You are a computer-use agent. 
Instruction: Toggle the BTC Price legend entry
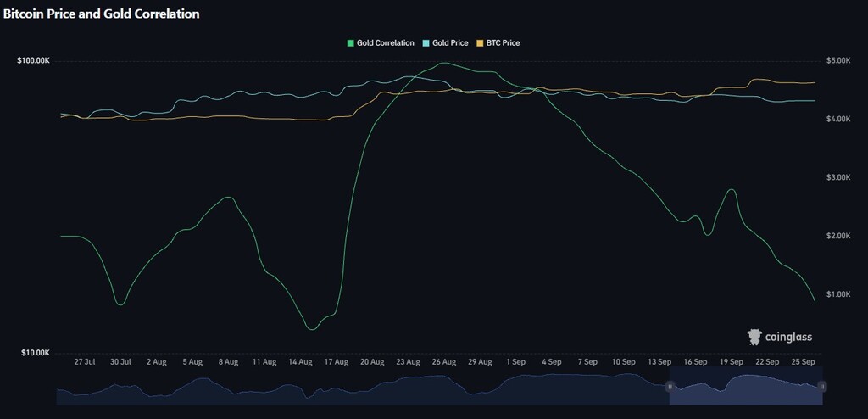[498, 42]
